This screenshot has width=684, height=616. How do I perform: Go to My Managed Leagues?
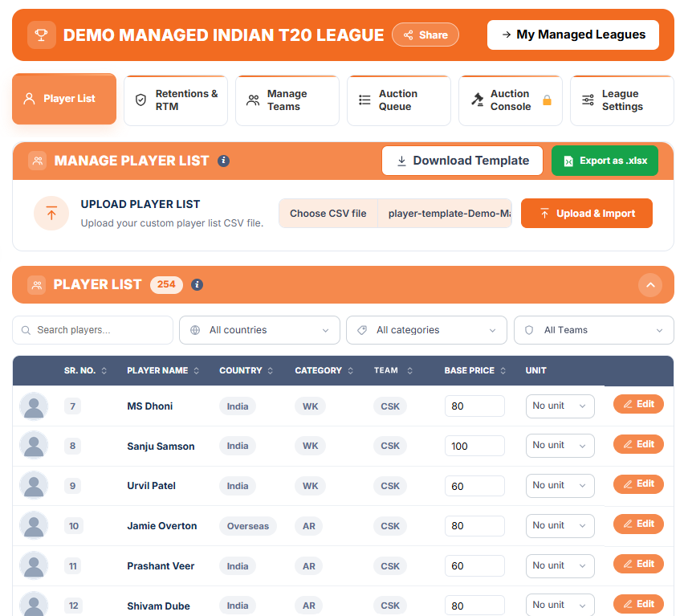(573, 35)
